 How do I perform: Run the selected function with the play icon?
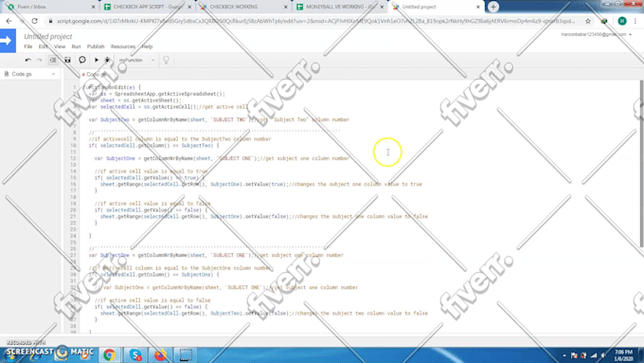click(x=96, y=60)
